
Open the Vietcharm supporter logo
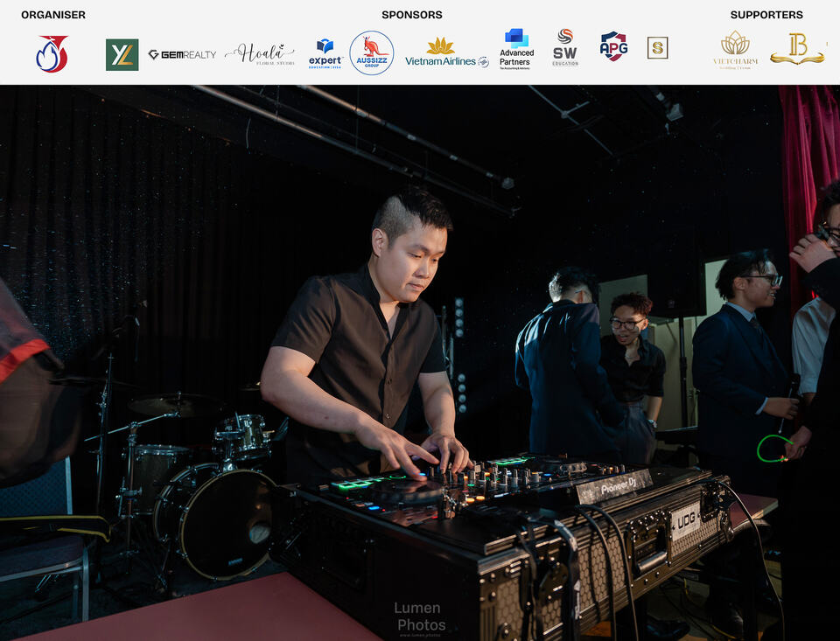point(736,50)
